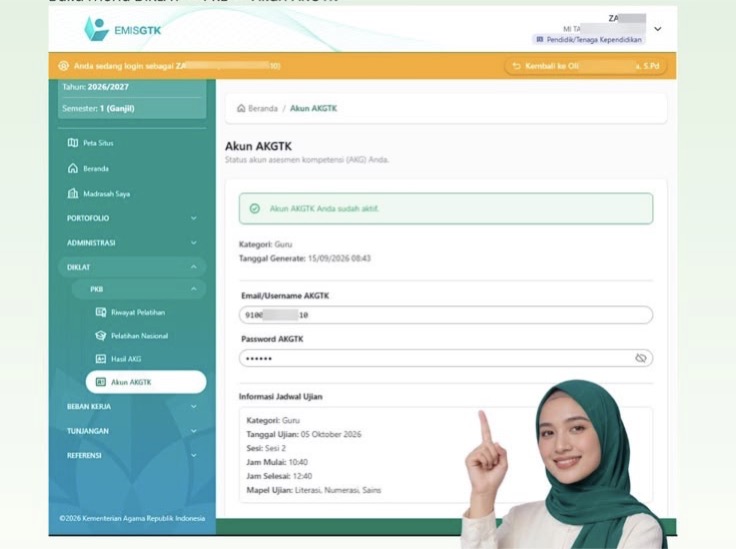Open Hasil AKG icon
The width and height of the screenshot is (736, 549).
click(100, 358)
